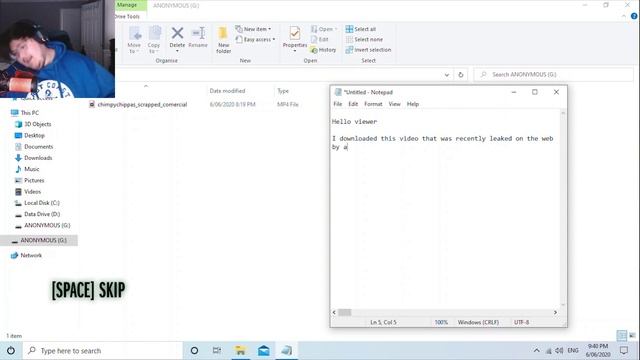
Task: Click the ENG language indicator
Action: coord(573,351)
